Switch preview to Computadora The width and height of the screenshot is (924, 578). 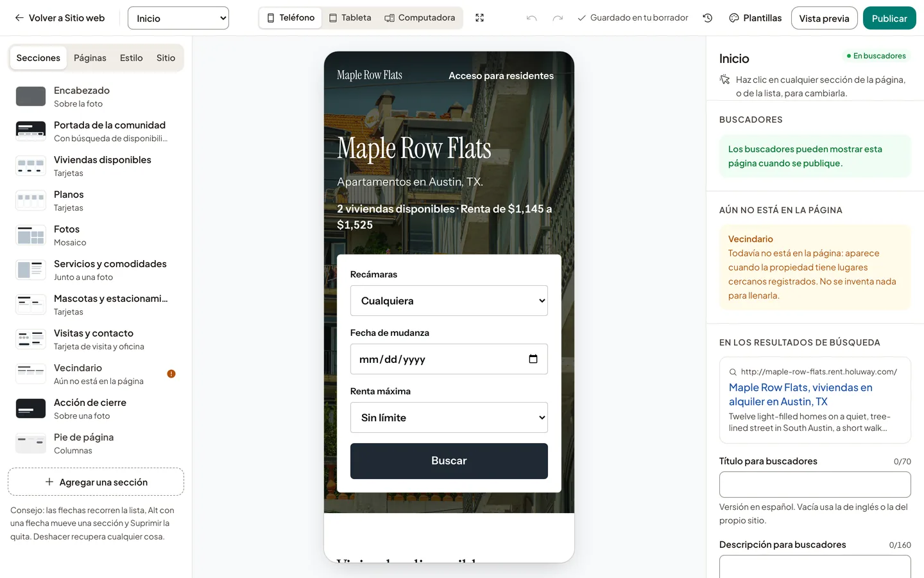pyautogui.click(x=420, y=18)
